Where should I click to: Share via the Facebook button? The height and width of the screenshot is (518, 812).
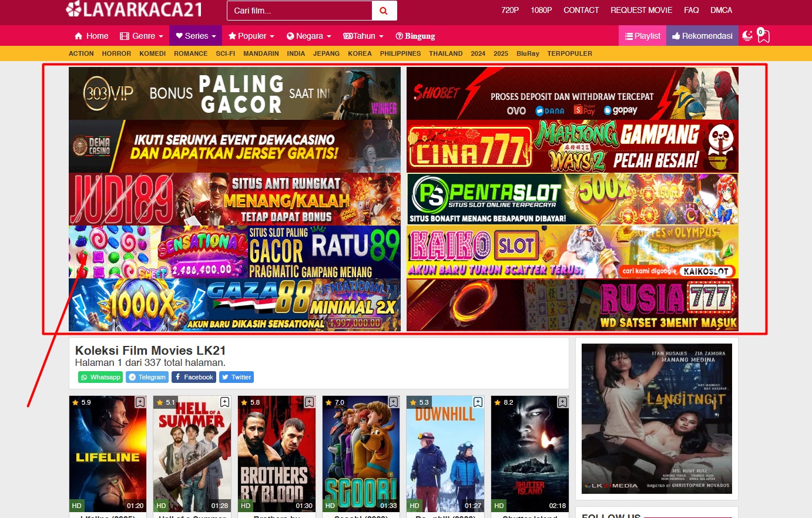[193, 377]
